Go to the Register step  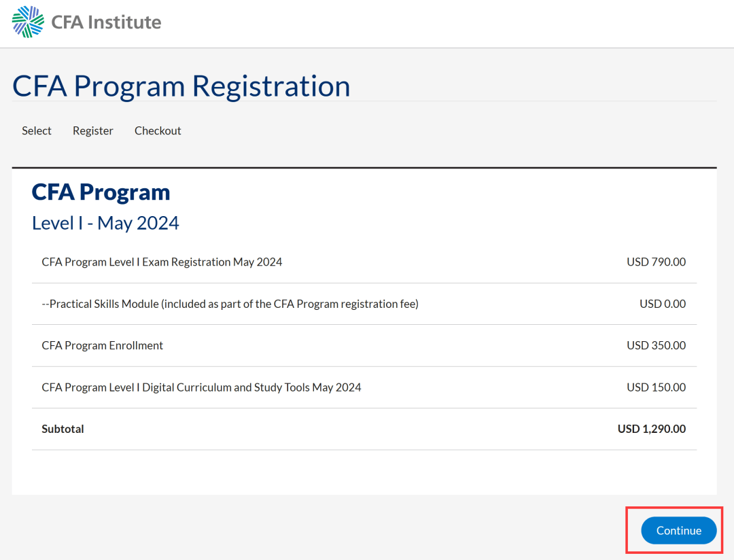tap(92, 130)
